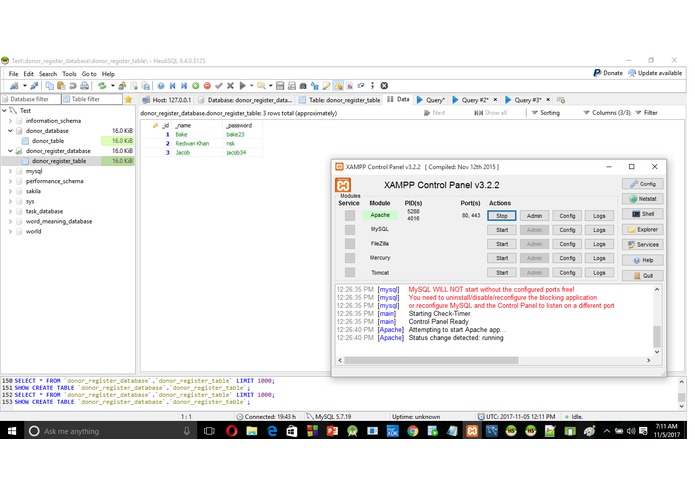Expand information_schema database node

click(x=10, y=121)
